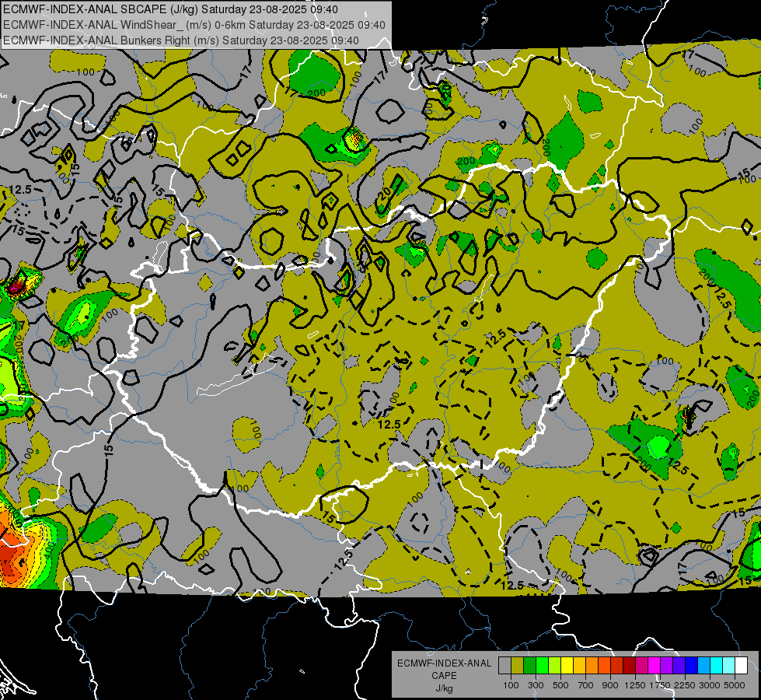Viewport: 761px width, 700px height.
Task: Select the white legend swatch above 5000
Action: click(742, 666)
